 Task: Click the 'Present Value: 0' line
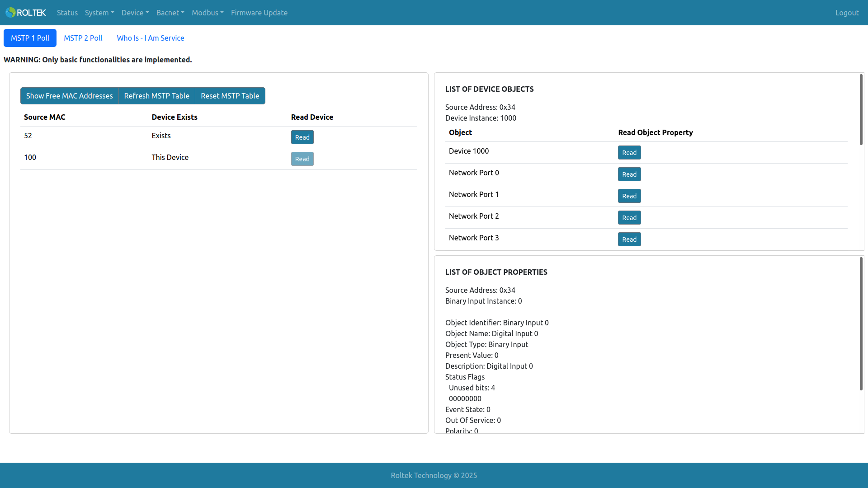[472, 355]
